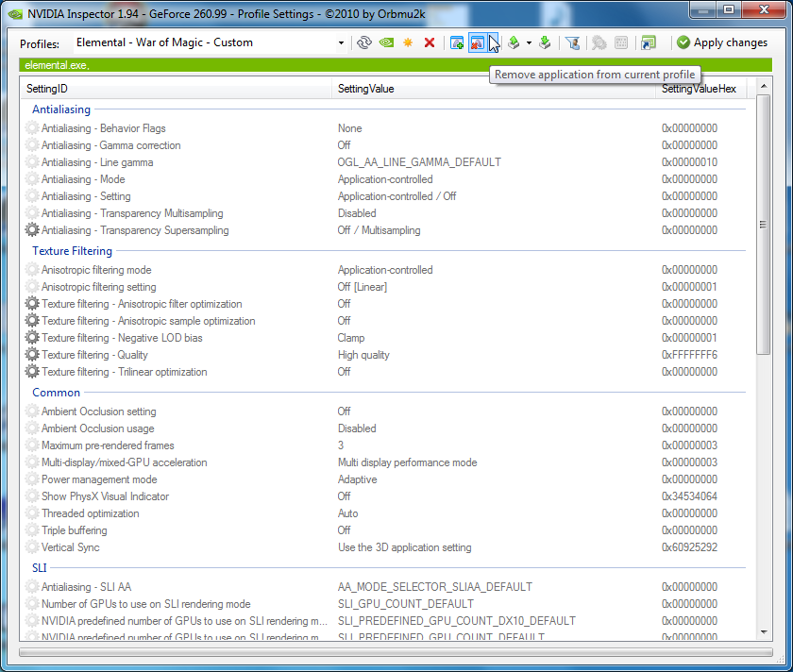Select the Vertical Sync setting row
The width and height of the screenshot is (793, 672).
pos(71,547)
